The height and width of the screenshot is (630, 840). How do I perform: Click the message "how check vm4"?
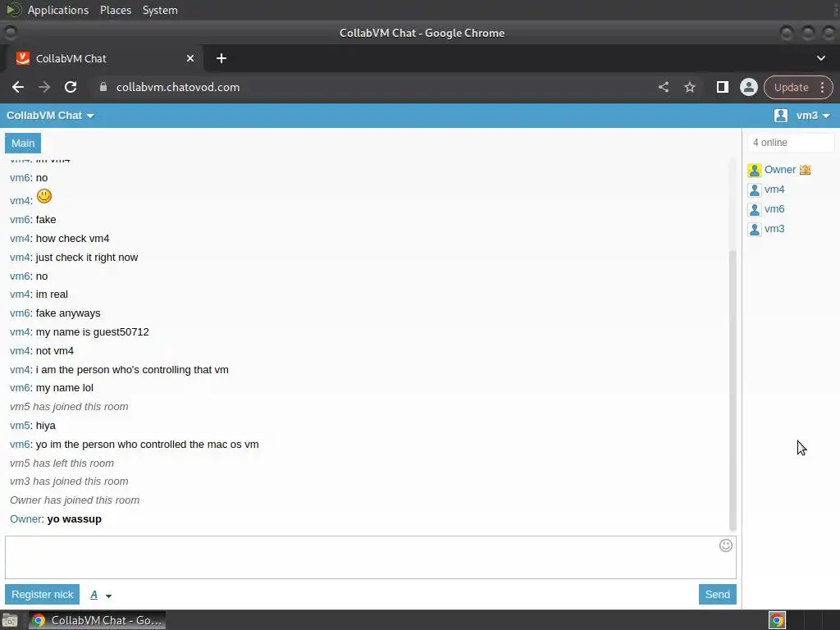pyautogui.click(x=72, y=239)
